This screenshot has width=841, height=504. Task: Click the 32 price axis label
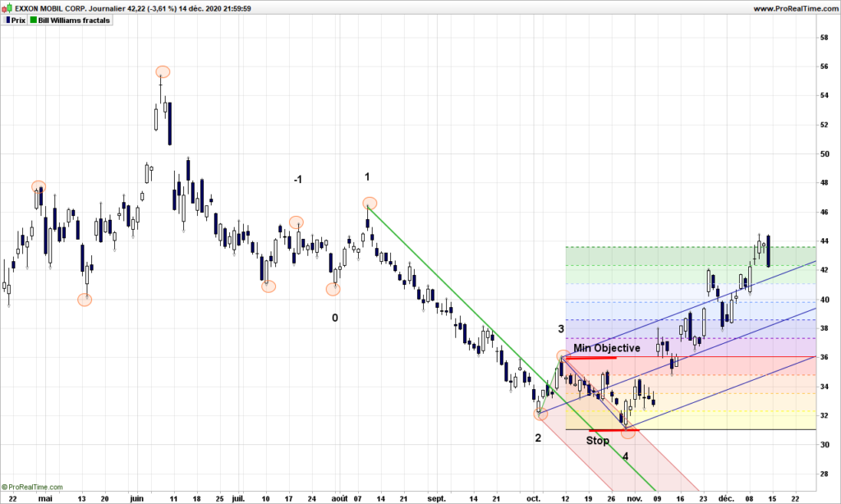pyautogui.click(x=824, y=415)
